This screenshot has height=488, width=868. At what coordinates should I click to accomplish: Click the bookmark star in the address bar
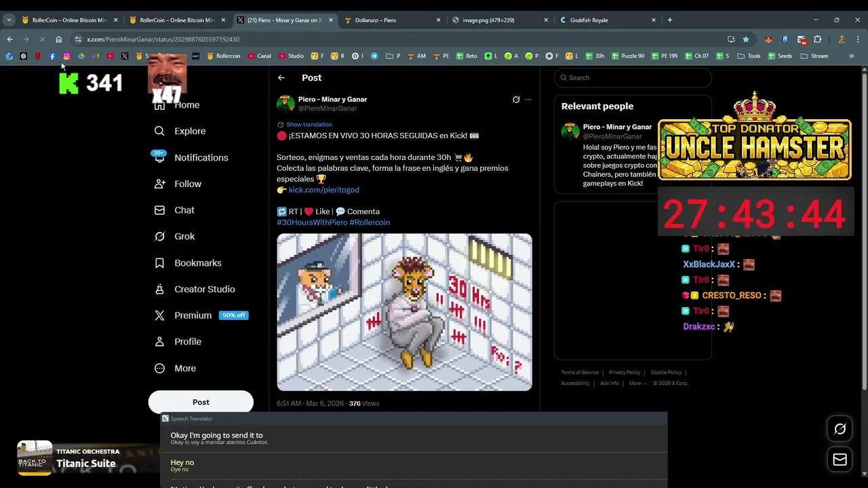746,39
